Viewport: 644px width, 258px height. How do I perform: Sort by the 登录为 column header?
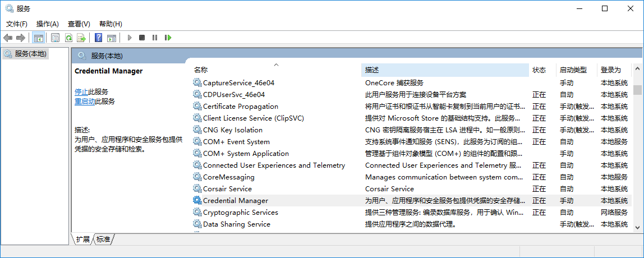click(x=614, y=70)
